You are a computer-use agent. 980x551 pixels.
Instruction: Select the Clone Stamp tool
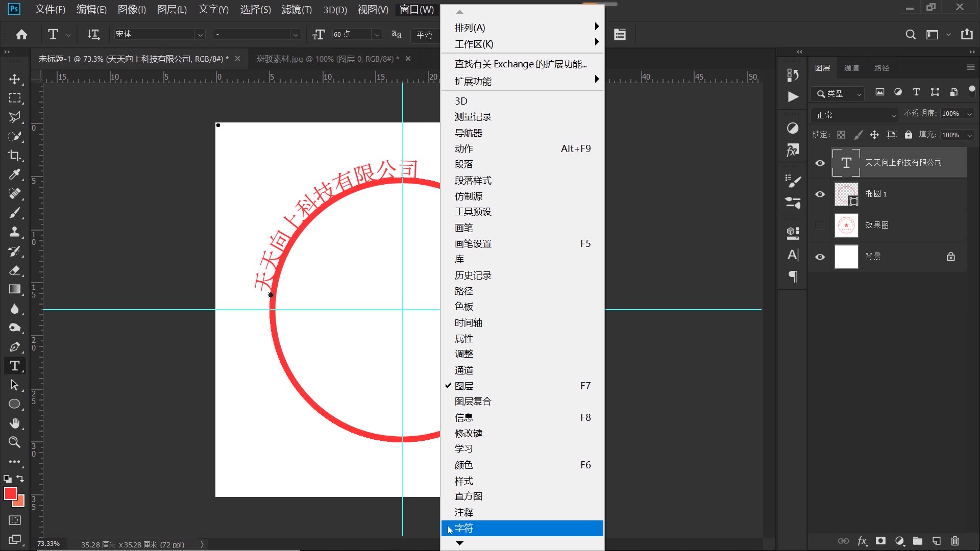click(15, 232)
